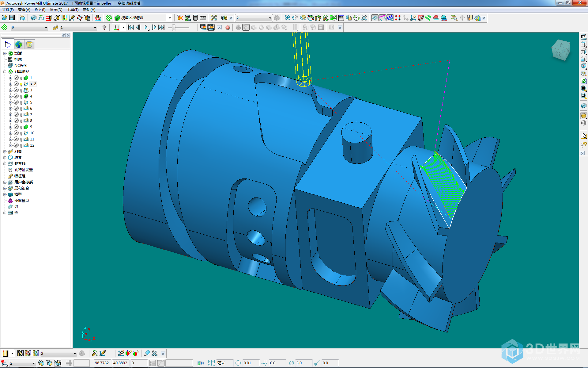Open the 查看(V) menu
The image size is (588, 368).
click(x=24, y=10)
